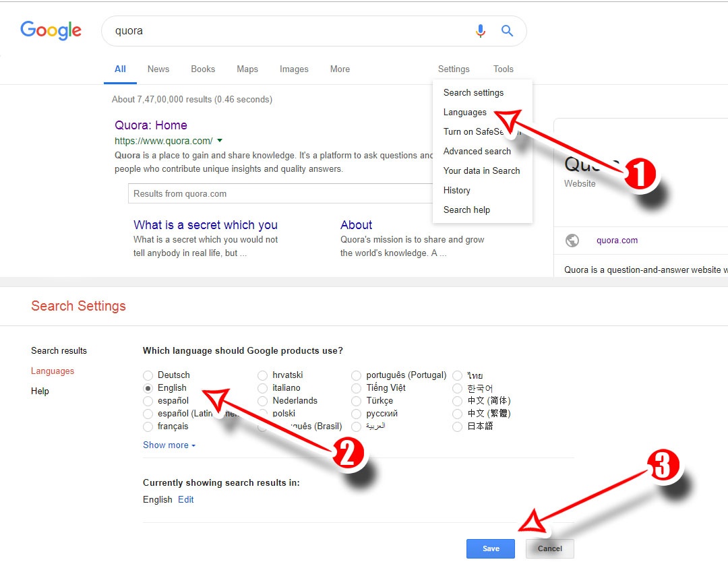This screenshot has height=568, width=728.
Task: Click the Cancel button
Action: (x=550, y=548)
